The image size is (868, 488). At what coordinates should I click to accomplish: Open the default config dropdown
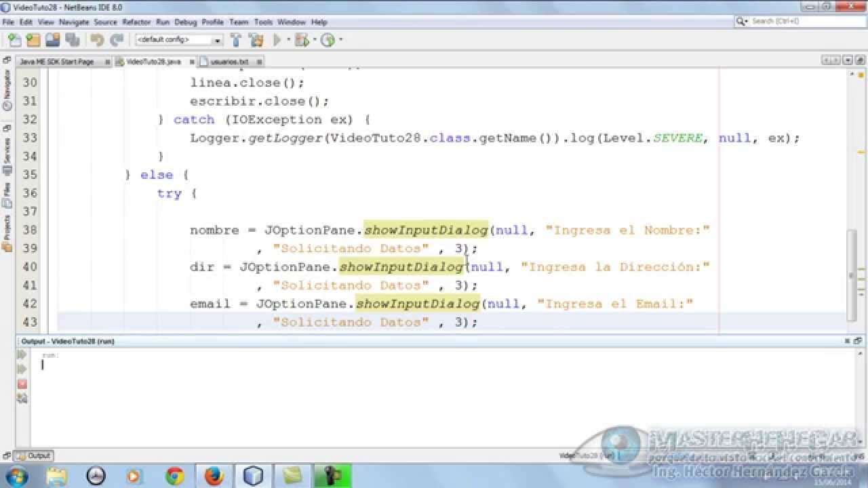[179, 40]
